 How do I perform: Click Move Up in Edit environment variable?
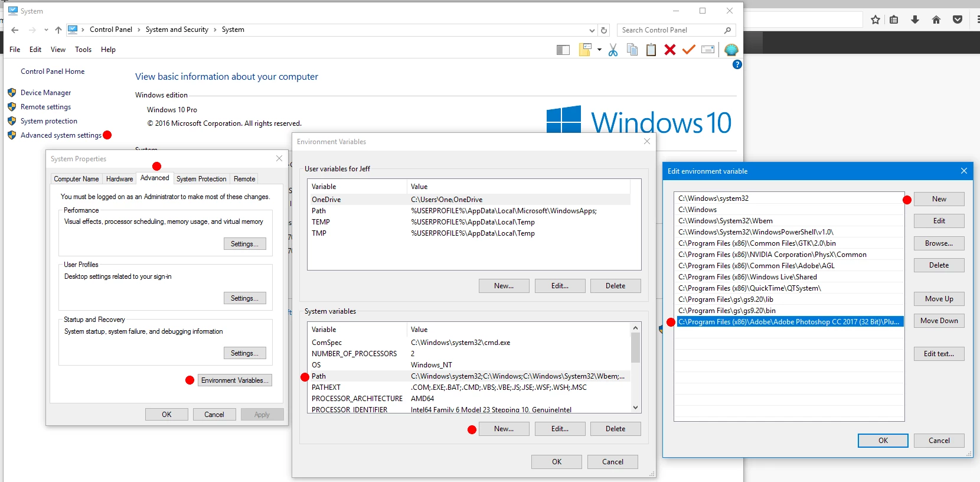coord(939,299)
